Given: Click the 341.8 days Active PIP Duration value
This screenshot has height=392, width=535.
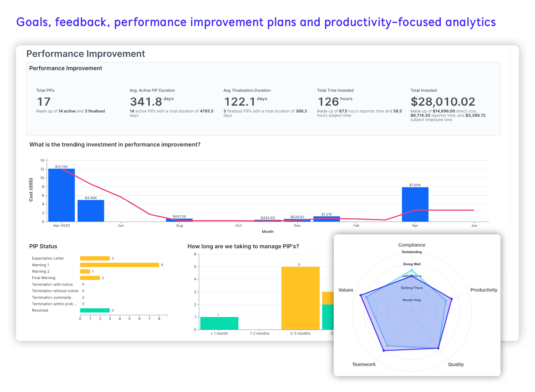Looking at the screenshot, I should coord(152,102).
